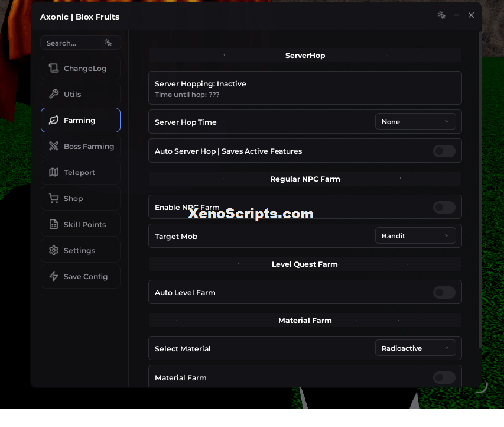Open the Server Hop Time dropdown
The image size is (504, 427).
click(x=415, y=122)
